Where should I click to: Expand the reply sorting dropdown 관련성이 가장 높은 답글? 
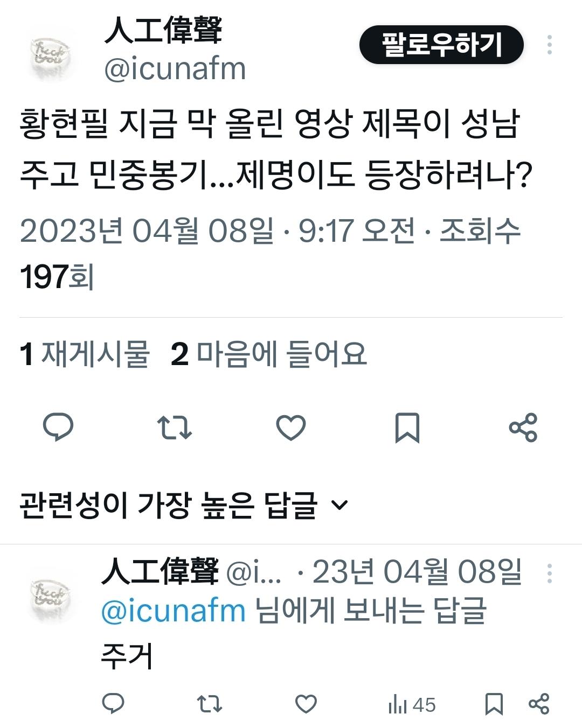tap(183, 502)
